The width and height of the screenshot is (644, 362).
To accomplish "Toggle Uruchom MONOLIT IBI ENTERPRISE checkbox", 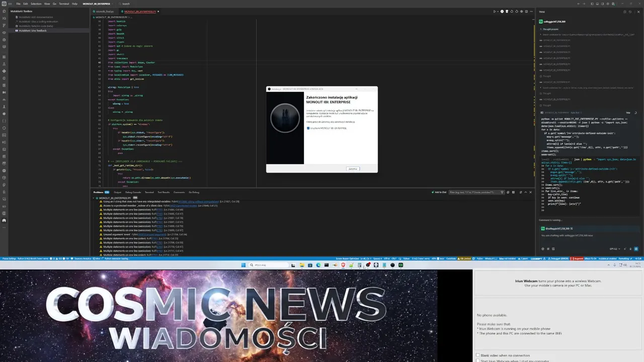I will coord(308,128).
